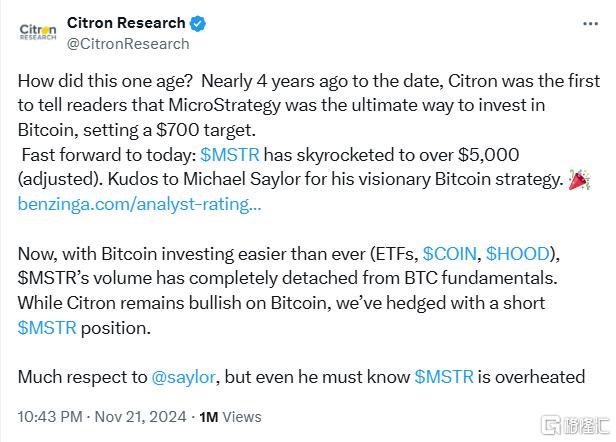Click the 1M Views count

230,417
